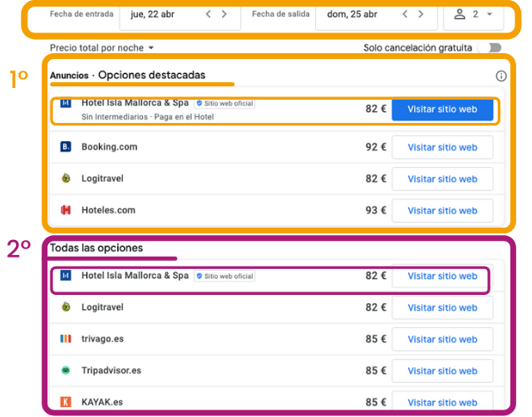Screen dimensions: 532x417
Task: Go to previous check-out date
Action: coord(405,14)
